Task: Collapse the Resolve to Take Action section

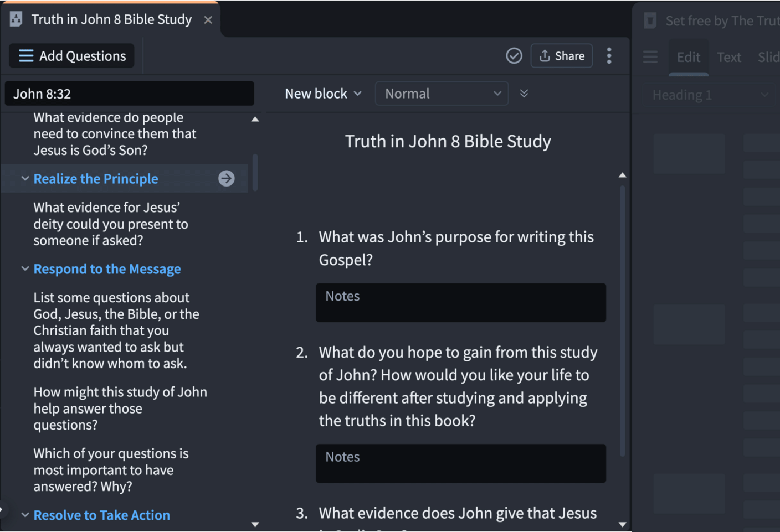Action: 25,515
